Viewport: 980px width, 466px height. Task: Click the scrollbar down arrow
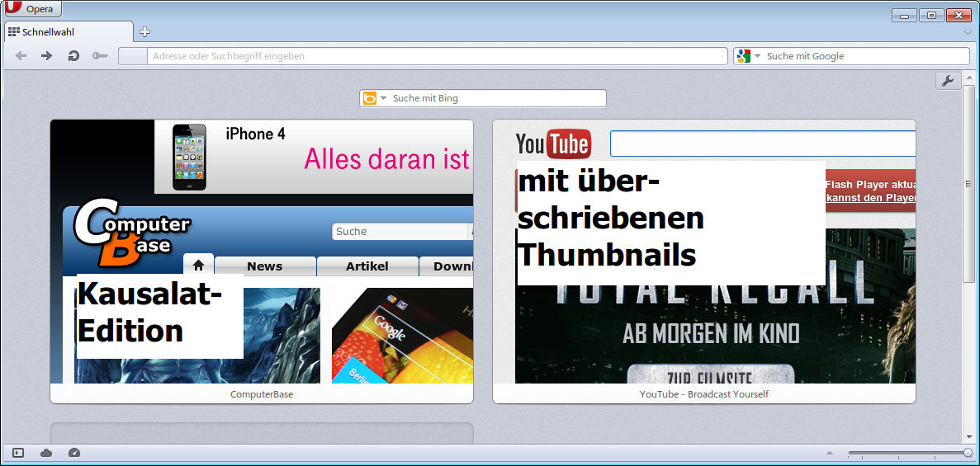coord(968,438)
